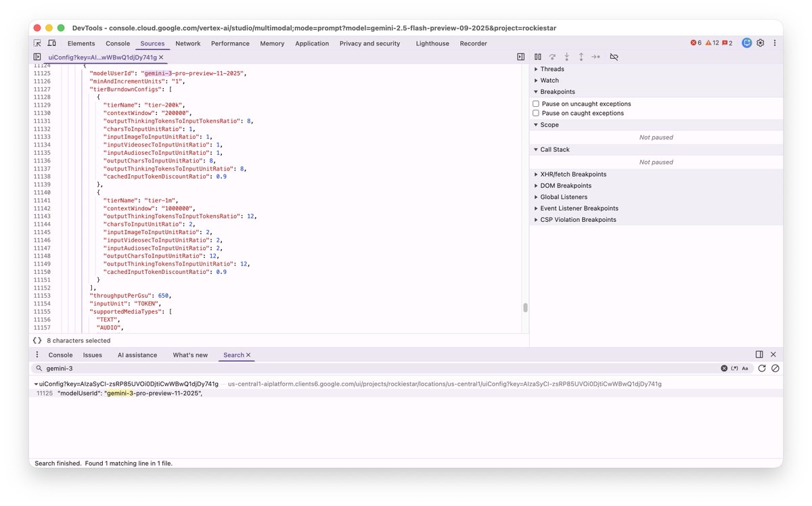Click the Refresh search icon
Image resolution: width=812 pixels, height=506 pixels.
[763, 368]
